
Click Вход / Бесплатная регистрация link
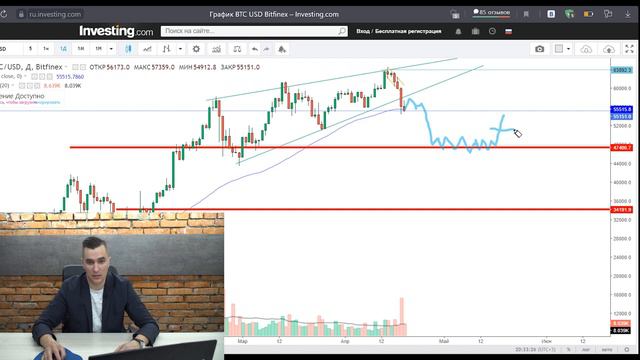pyautogui.click(x=399, y=31)
